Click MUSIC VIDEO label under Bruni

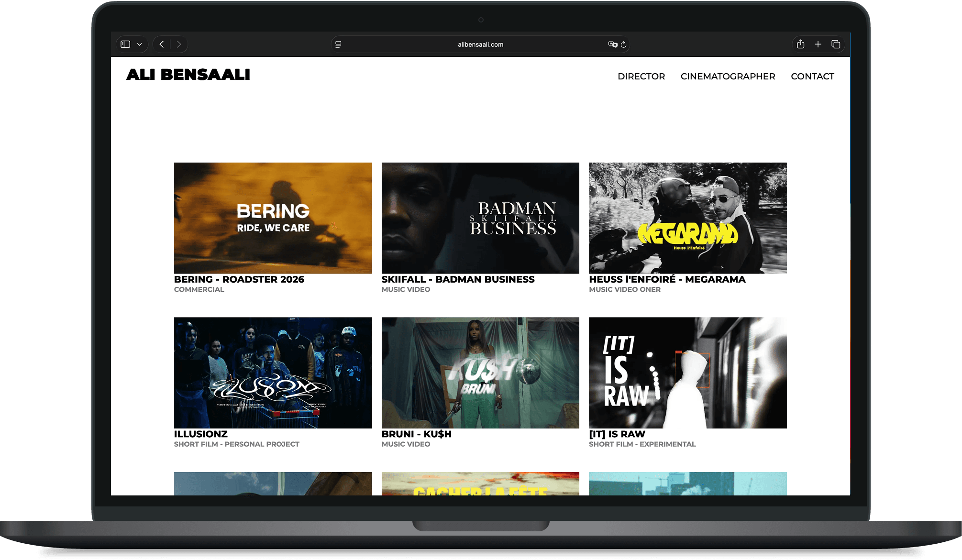(x=406, y=444)
